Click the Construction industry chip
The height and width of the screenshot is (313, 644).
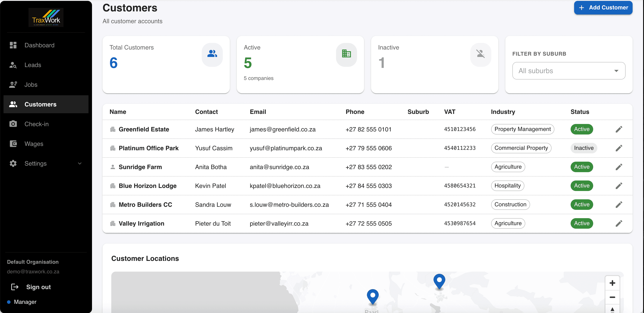(510, 204)
